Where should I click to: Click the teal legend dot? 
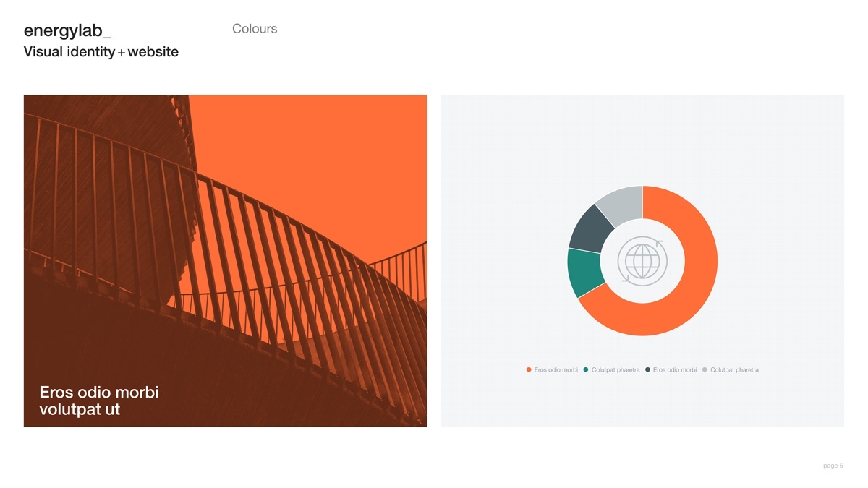(586, 370)
